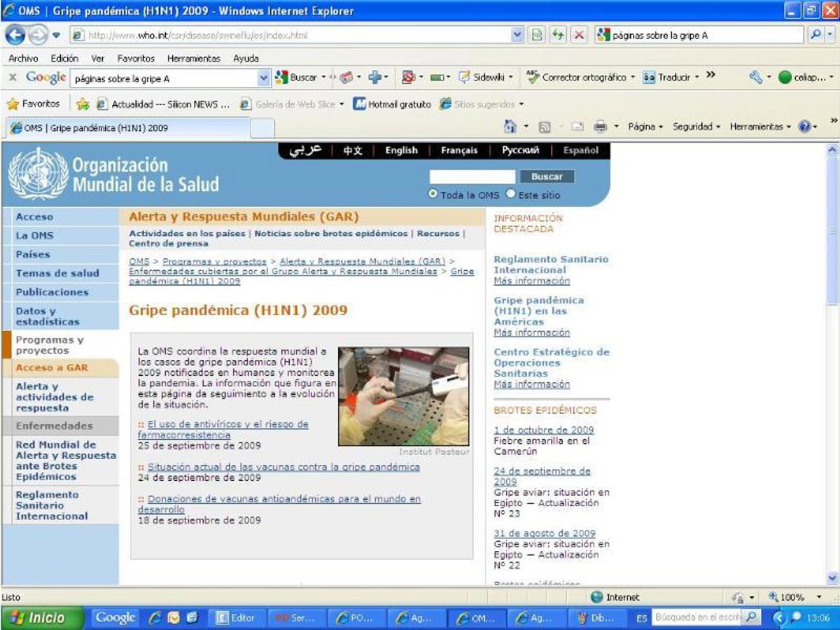The height and width of the screenshot is (630, 840).
Task: Click the Print icon in command bar
Action: tap(600, 127)
